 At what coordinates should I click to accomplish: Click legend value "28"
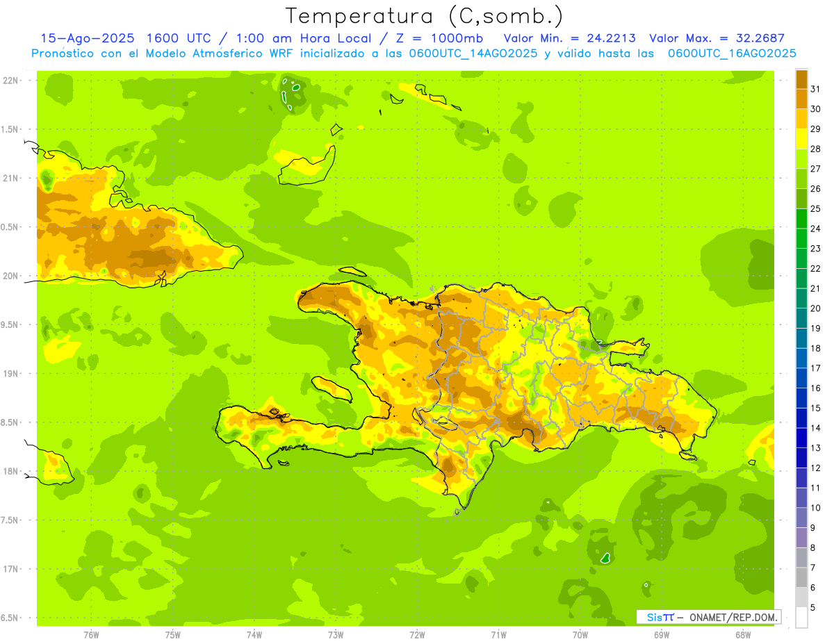point(815,149)
